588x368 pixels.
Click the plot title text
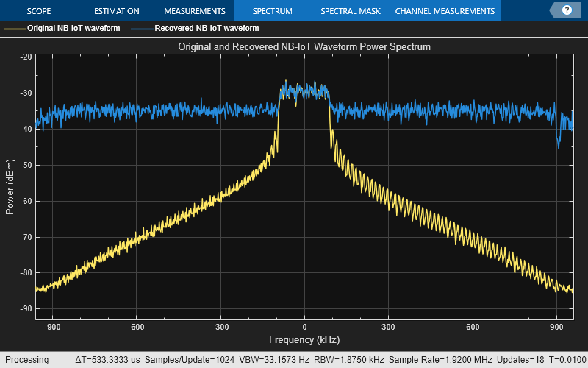click(304, 46)
